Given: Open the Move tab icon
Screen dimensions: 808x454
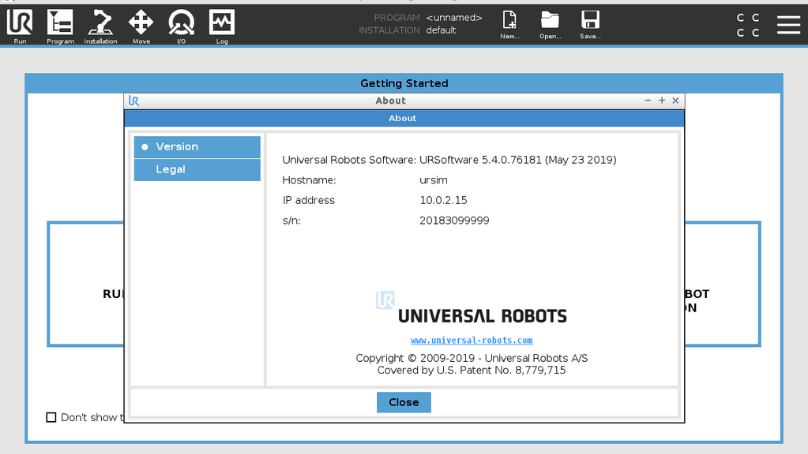Looking at the screenshot, I should point(141,26).
